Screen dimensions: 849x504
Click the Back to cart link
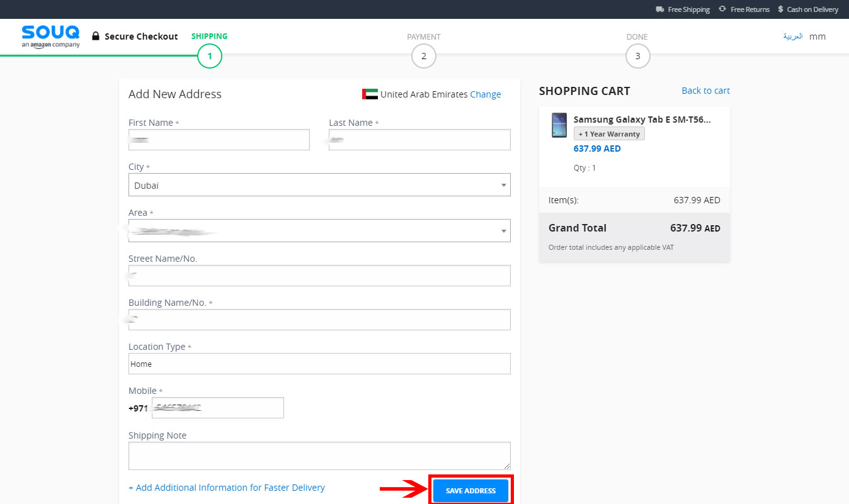pos(705,91)
